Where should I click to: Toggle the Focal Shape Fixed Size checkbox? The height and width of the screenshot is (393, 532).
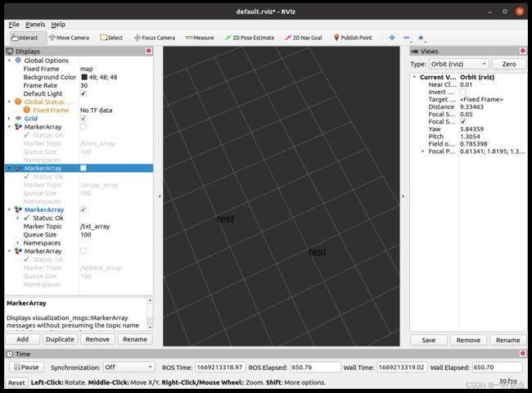pos(463,121)
